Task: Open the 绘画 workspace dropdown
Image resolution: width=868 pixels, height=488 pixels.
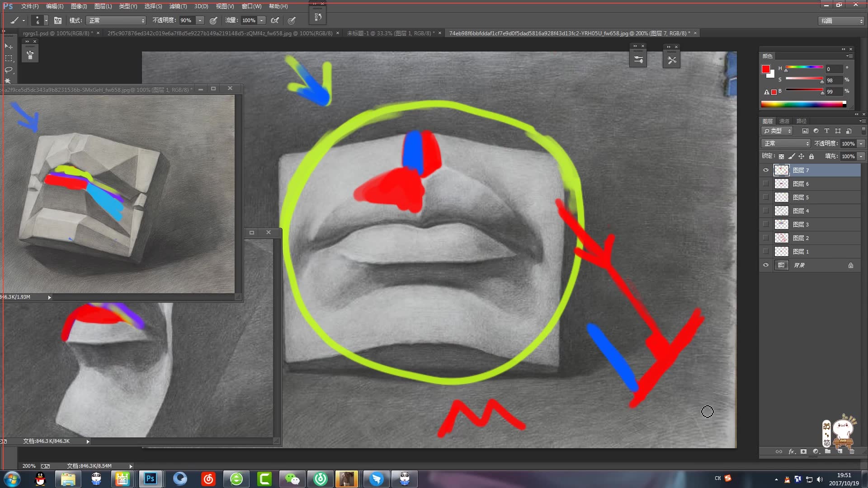Action: (841, 21)
